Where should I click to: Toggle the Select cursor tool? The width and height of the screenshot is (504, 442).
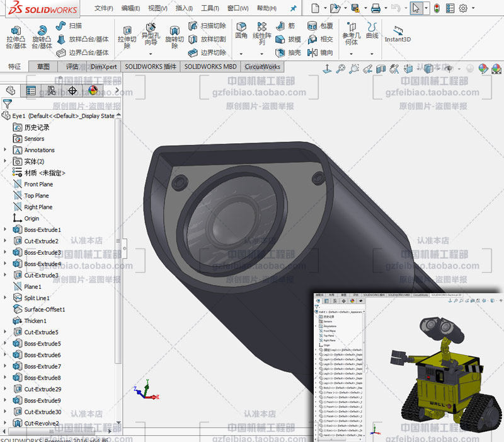point(416,8)
